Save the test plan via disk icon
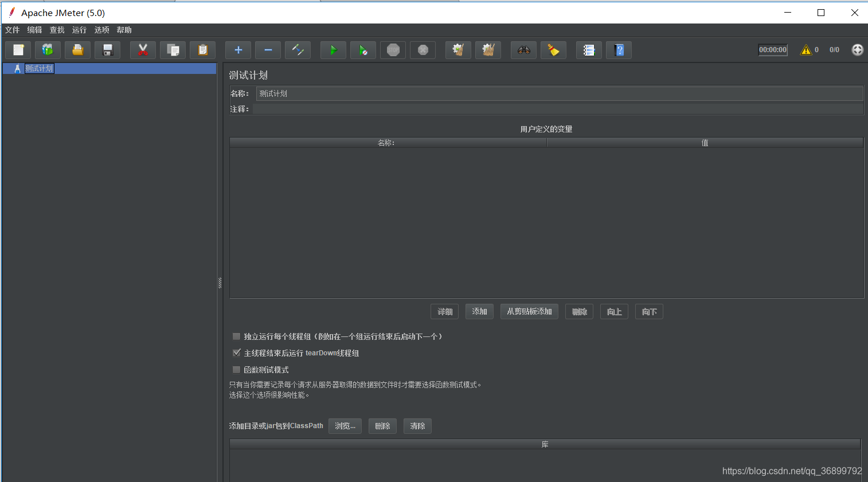The width and height of the screenshot is (868, 482). click(x=107, y=50)
